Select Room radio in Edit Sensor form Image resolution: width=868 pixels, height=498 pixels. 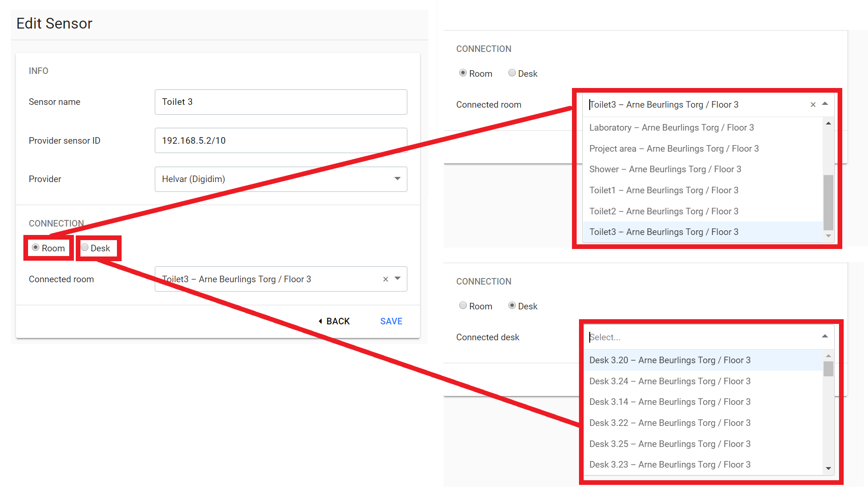coord(36,248)
